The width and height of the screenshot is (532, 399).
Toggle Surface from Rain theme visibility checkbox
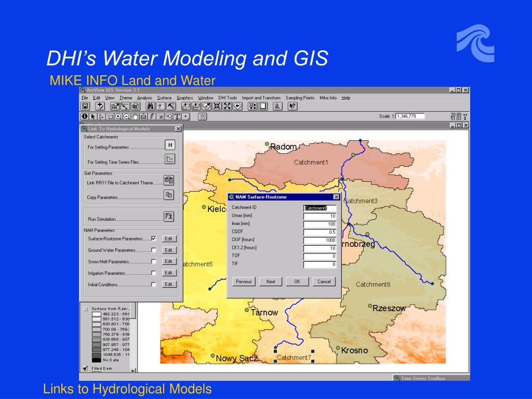[x=86, y=309]
